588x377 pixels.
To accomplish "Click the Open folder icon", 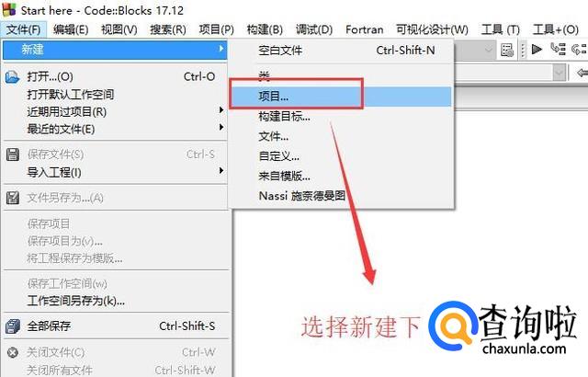I will 12,77.
